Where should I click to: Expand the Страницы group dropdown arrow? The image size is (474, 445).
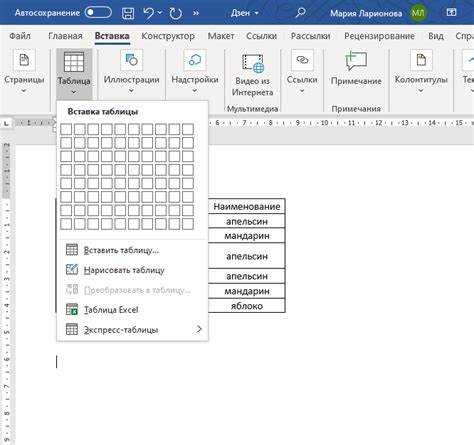click(x=24, y=91)
